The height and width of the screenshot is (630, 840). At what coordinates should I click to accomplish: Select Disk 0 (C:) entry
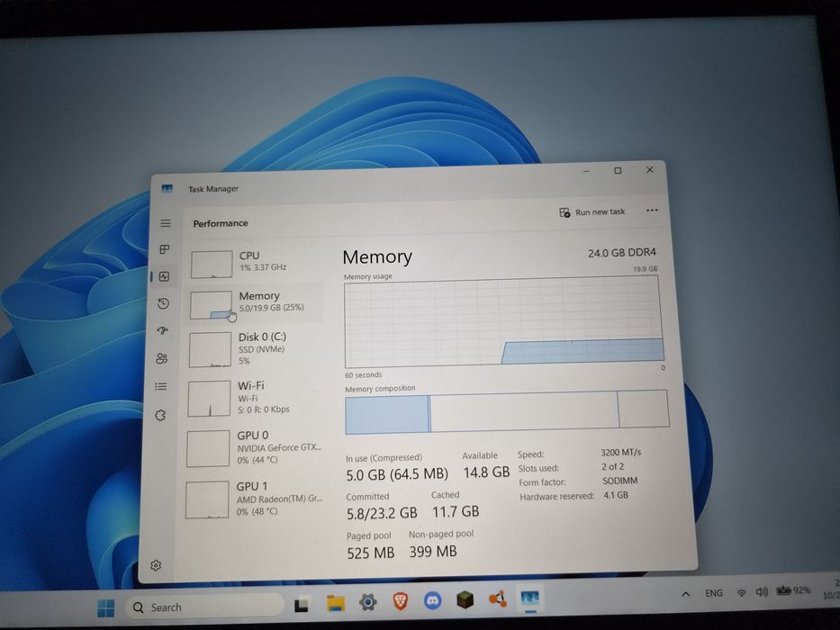pyautogui.click(x=255, y=349)
